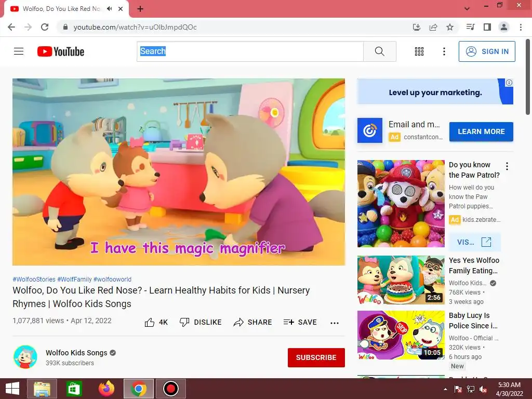The image size is (532, 399).
Task: Click 'Do you know the Paw Patrol?' title
Action: (474, 170)
